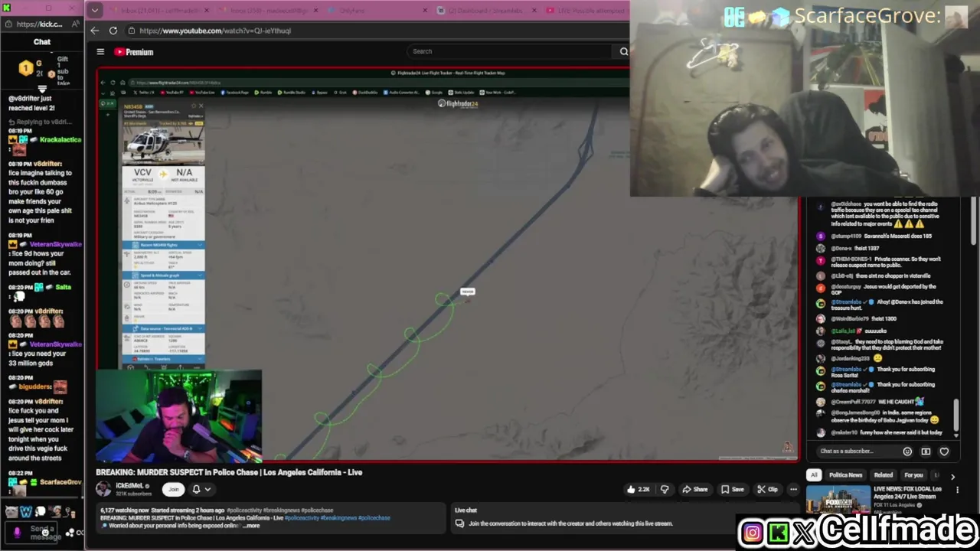Click the Kick read-aloud icon

pos(76,24)
